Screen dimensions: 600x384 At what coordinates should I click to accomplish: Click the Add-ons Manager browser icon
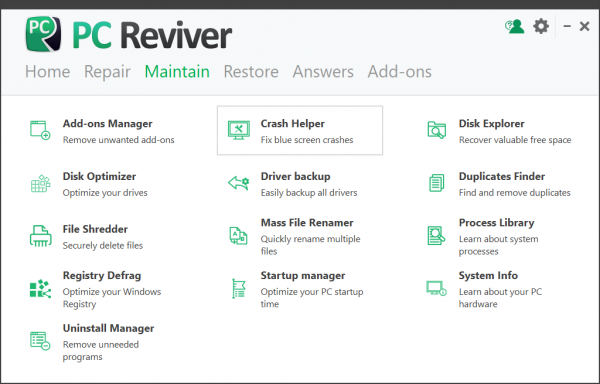(40, 130)
